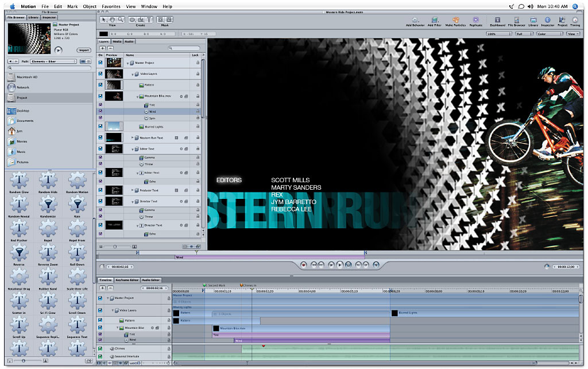Collapse the Video Layers group in Layers list
Screen dimensions: 588x369
coord(133,74)
